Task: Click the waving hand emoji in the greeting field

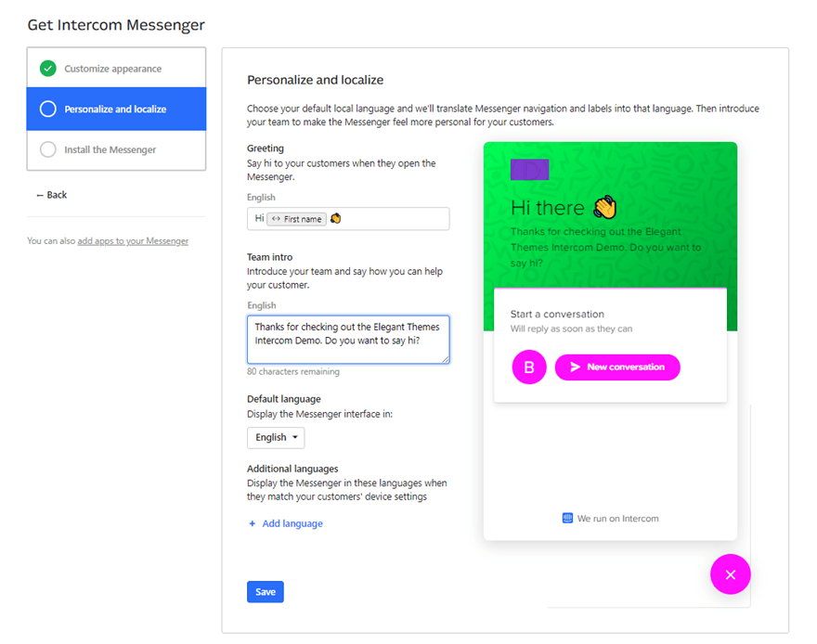Action: pyautogui.click(x=333, y=218)
